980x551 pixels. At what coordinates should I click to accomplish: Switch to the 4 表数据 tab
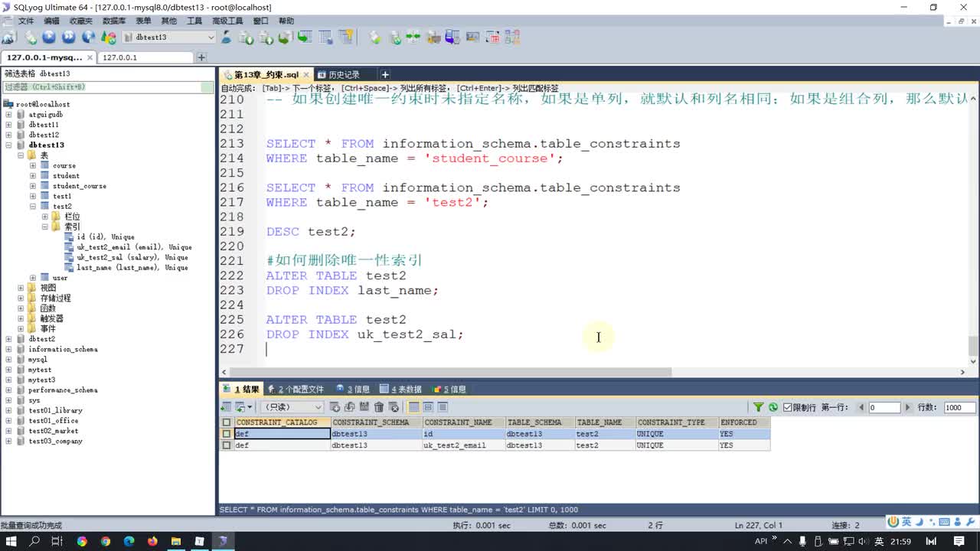[400, 390]
